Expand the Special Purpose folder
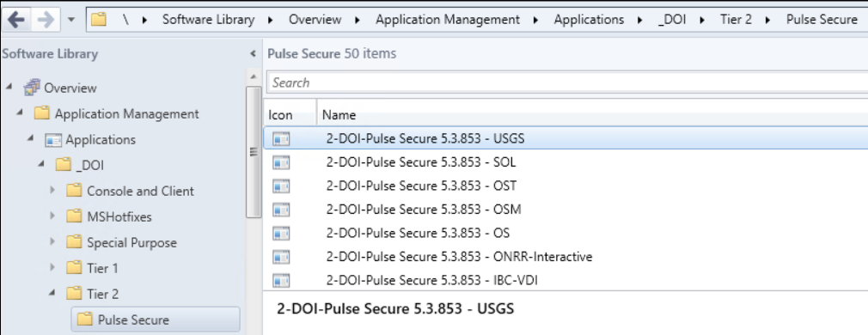 pos(52,242)
